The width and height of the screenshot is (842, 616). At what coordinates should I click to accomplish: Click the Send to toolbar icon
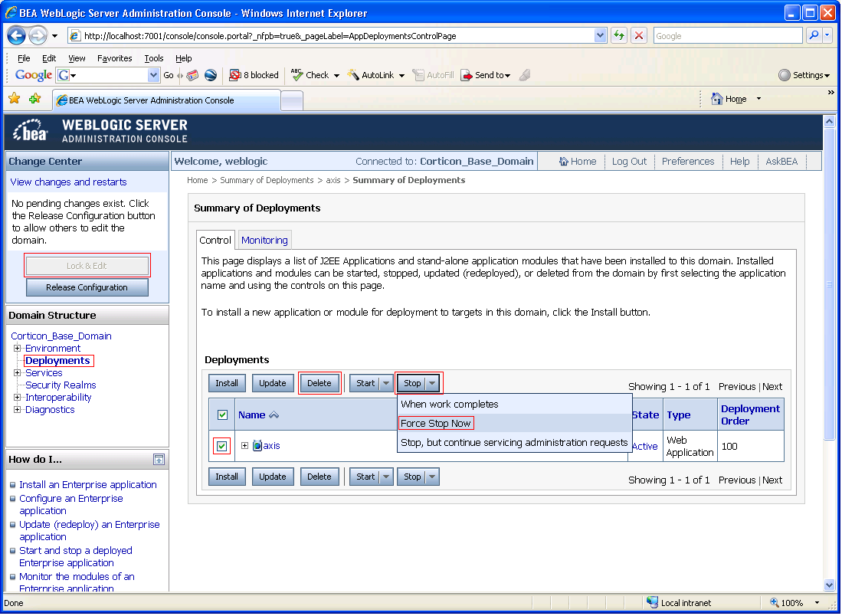(x=466, y=75)
